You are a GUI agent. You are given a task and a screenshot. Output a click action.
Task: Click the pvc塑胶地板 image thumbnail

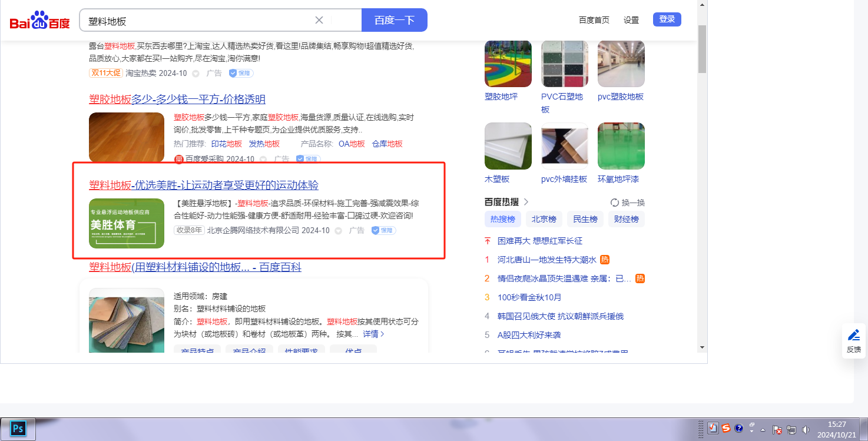[x=621, y=64]
